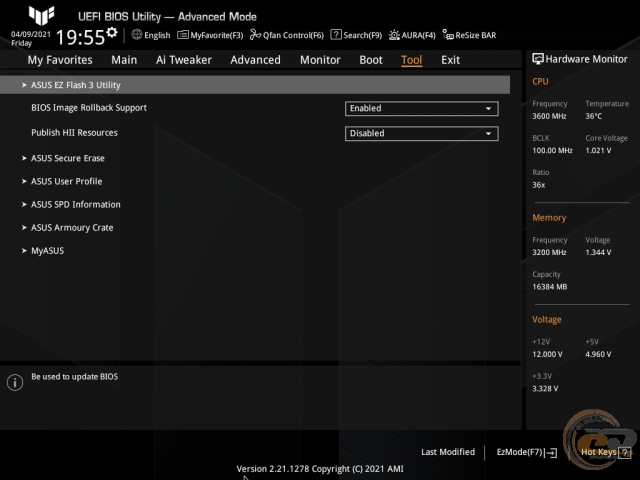The image size is (640, 480).
Task: Expand ASUS User Profile submenu
Action: [67, 181]
